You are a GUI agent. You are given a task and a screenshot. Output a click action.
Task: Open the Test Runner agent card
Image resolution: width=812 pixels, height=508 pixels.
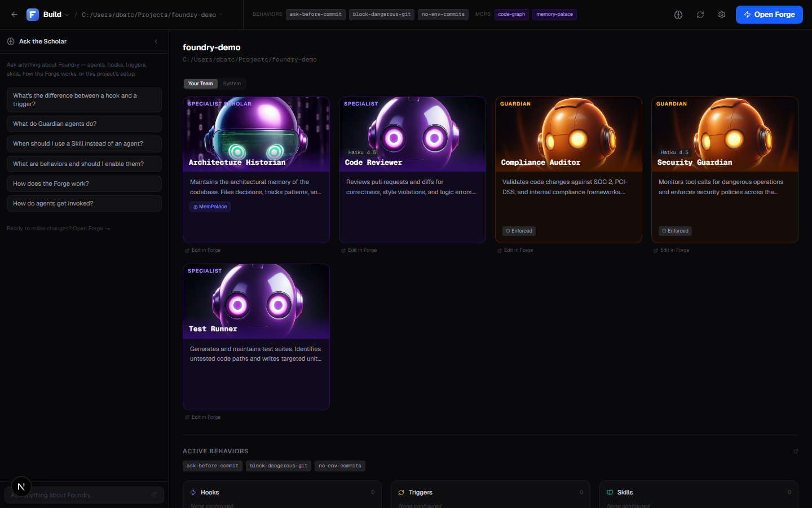256,337
